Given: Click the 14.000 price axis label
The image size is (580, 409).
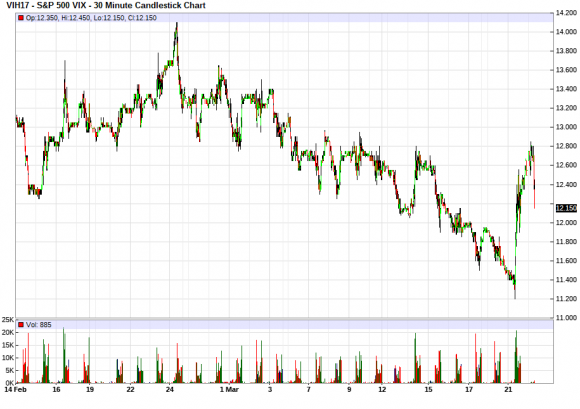Looking at the screenshot, I should (x=566, y=32).
